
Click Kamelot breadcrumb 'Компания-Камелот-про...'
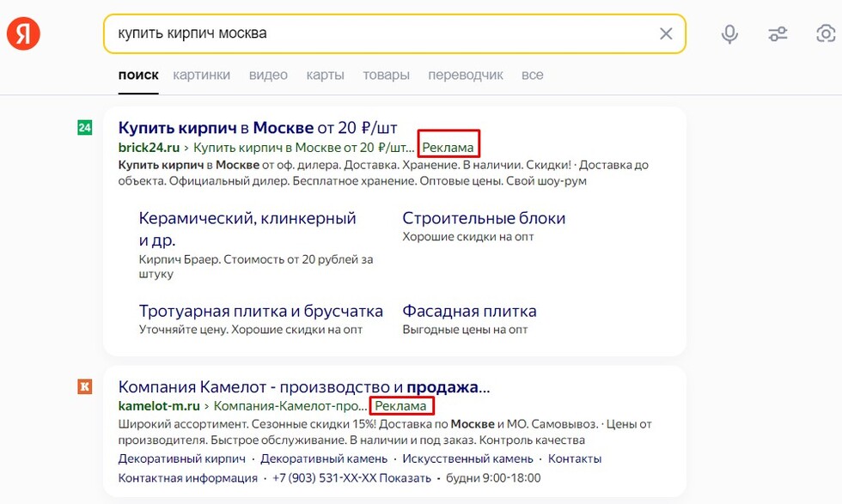[x=290, y=406]
